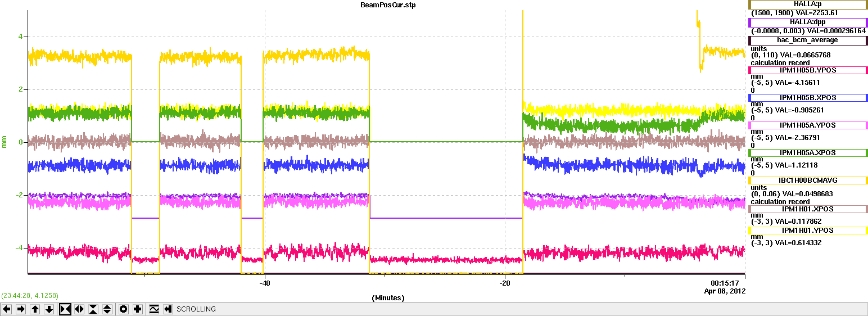
Task: Click the pan down arrow button
Action: coord(49,309)
